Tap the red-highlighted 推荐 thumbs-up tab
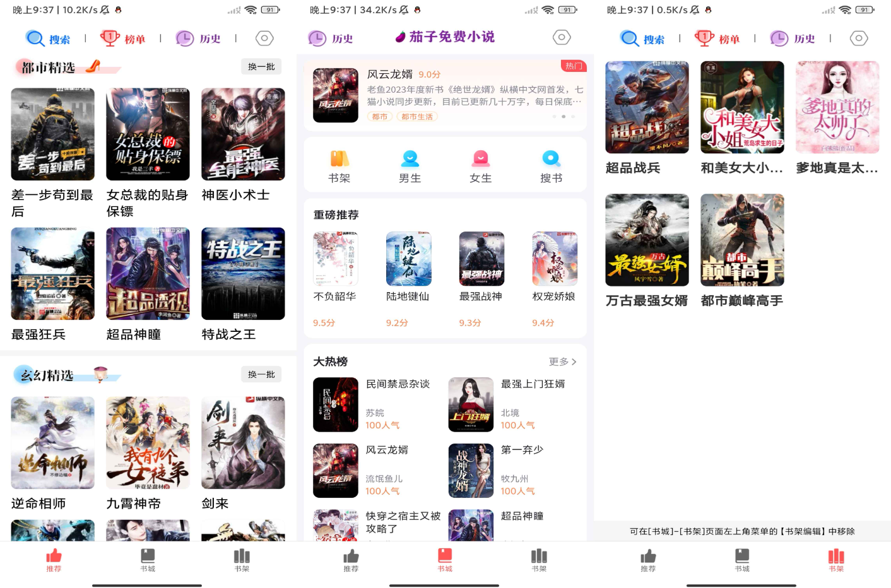This screenshot has width=891, height=588. pos(54,556)
